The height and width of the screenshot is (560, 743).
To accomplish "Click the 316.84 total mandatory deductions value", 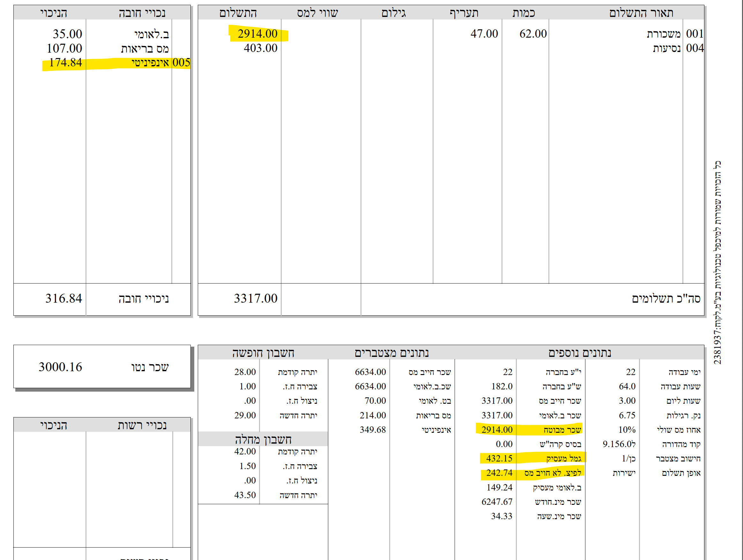I will [x=63, y=298].
